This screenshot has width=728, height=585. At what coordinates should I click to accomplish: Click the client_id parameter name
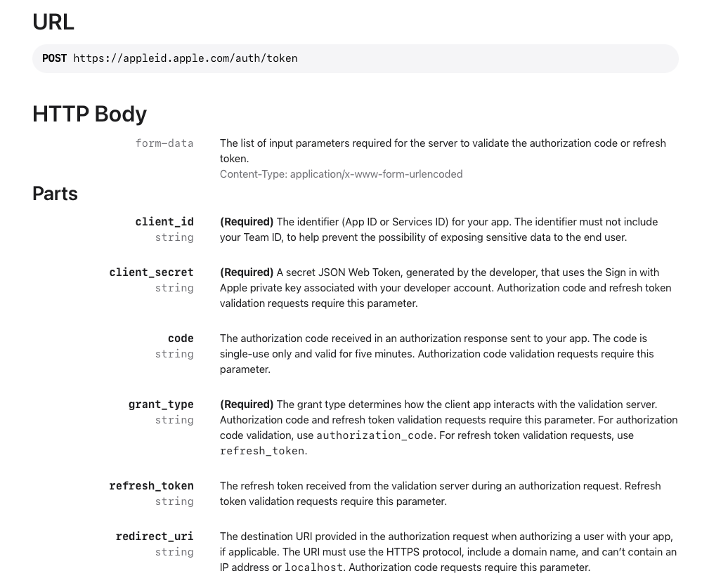coord(164,222)
